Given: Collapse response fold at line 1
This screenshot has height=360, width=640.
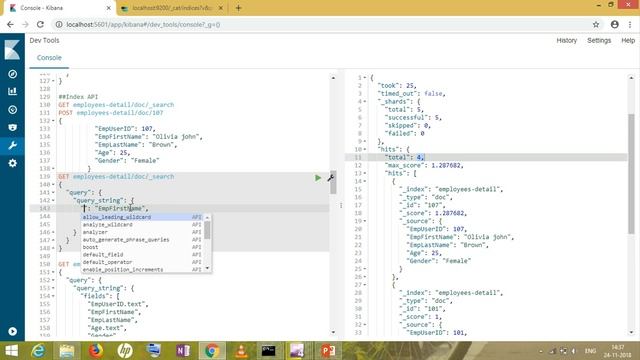Looking at the screenshot, I should click(365, 78).
